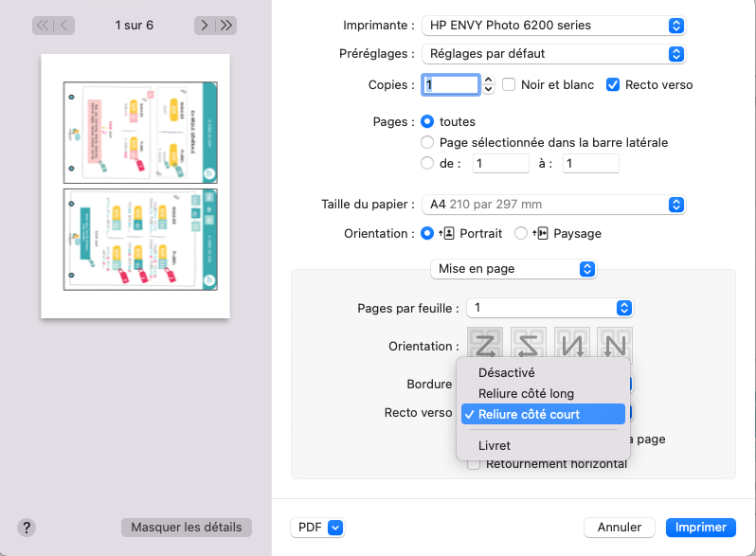
Task: Choose Reliure côté long menu option
Action: click(526, 393)
